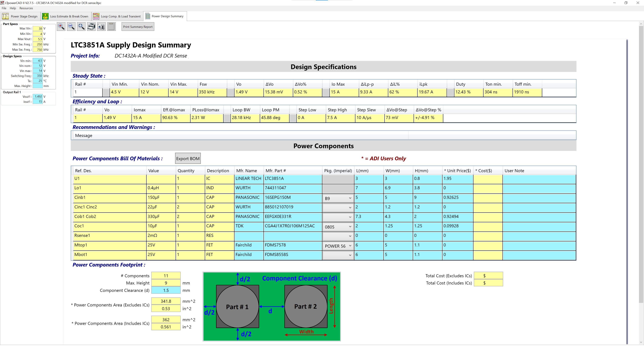The height and width of the screenshot is (352, 644).
Task: Click the zoom in magnifier icon
Action: (x=61, y=26)
